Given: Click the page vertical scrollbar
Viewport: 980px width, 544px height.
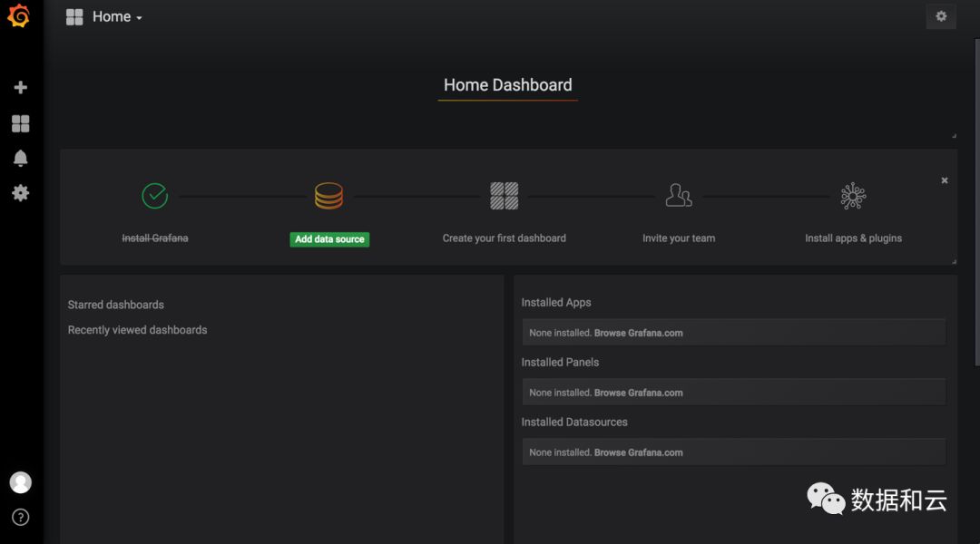Looking at the screenshot, I should click(977, 202).
